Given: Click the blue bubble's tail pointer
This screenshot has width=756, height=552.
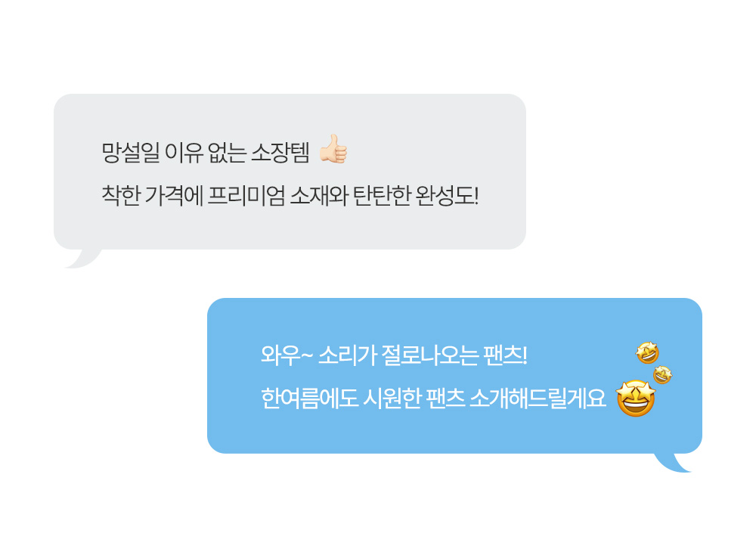Looking at the screenshot, I should [671, 462].
